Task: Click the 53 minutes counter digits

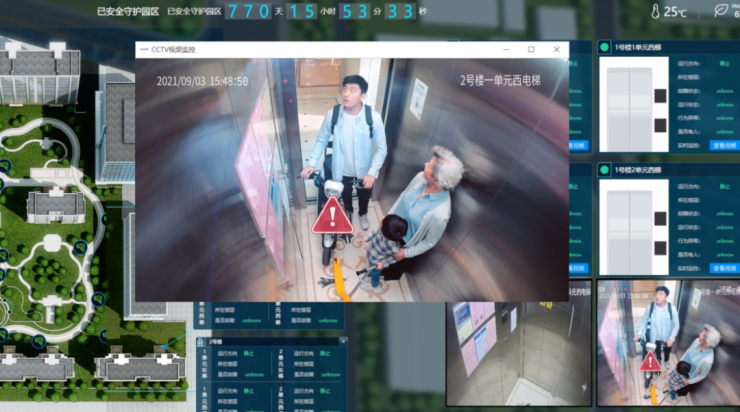Action: click(x=354, y=11)
